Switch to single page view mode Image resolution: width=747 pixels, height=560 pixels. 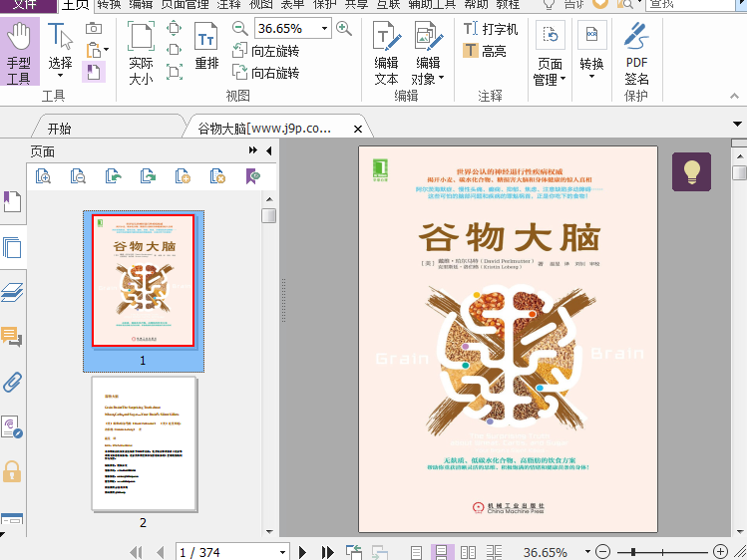point(416,552)
